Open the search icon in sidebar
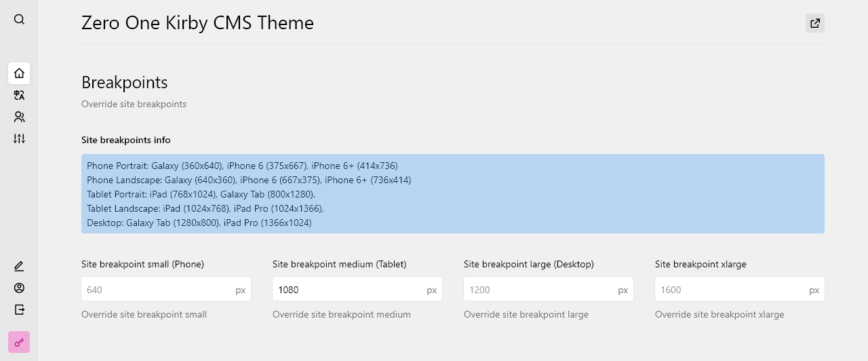 pyautogui.click(x=19, y=19)
